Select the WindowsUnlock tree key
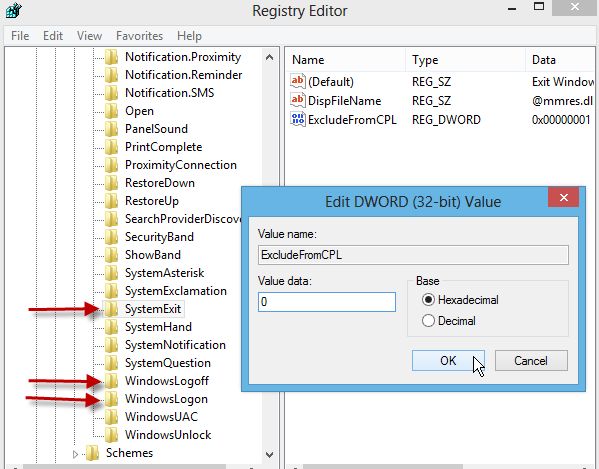This screenshot has height=469, width=599. click(x=168, y=434)
